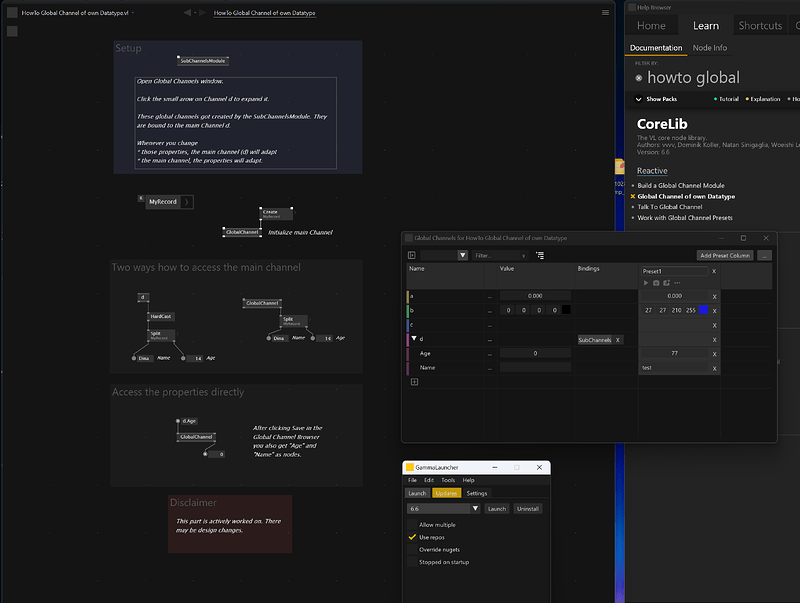Click the add-to-preset icon under Preset1

pos(666,283)
